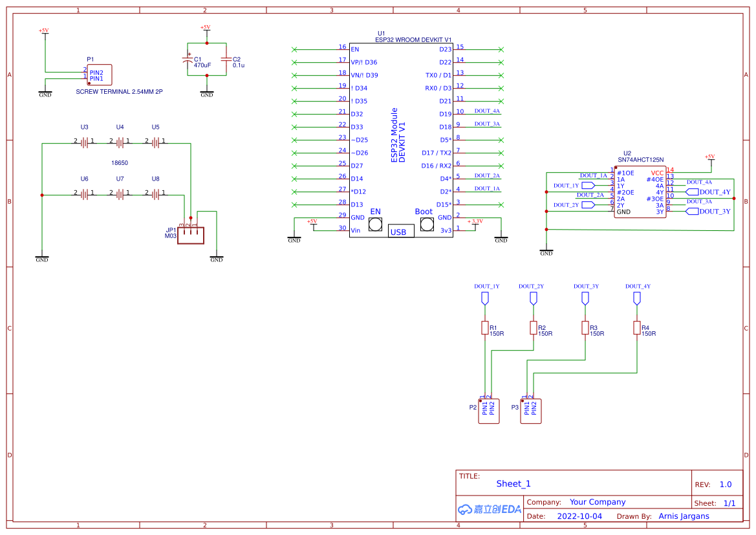The image size is (756, 535).
Task: Select the DOUT_1Y net label above R1
Action: (486, 286)
